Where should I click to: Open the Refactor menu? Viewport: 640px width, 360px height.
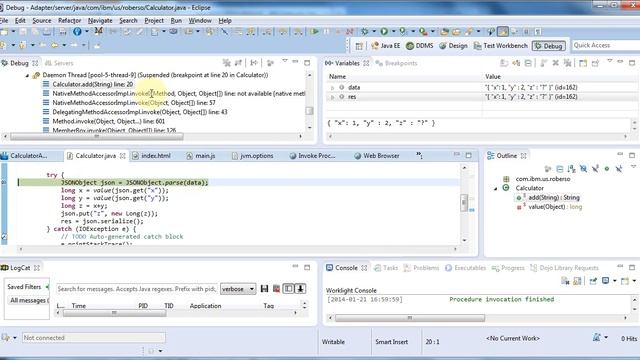69,20
